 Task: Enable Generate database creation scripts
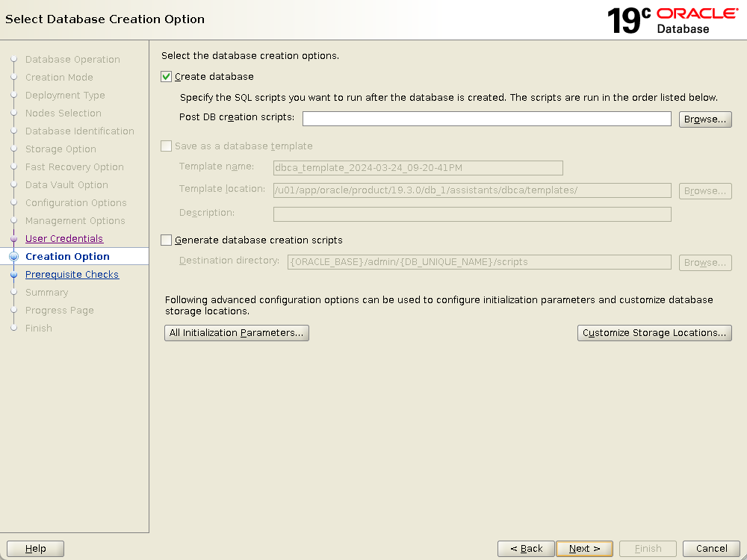click(167, 240)
